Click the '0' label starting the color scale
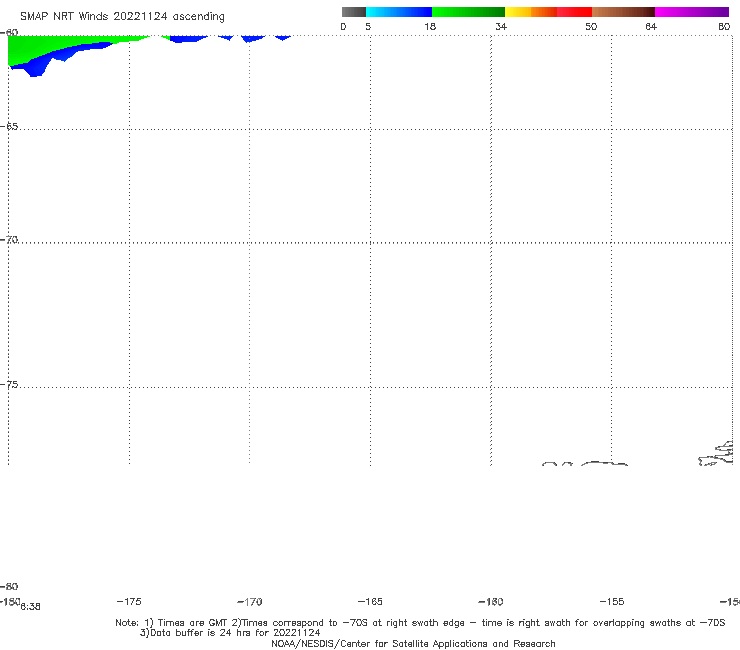740x650 pixels. pos(343,26)
